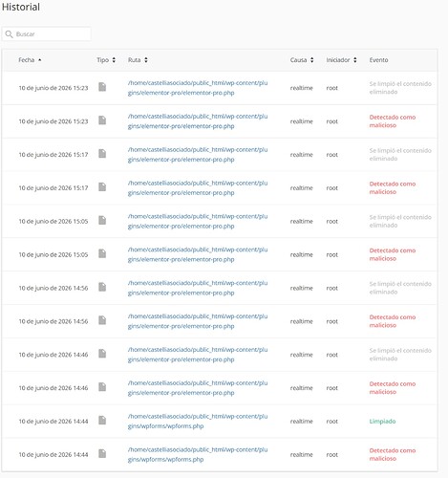Click date '10 de junio de 2026 14:44' in Limpiado row

(x=53, y=422)
